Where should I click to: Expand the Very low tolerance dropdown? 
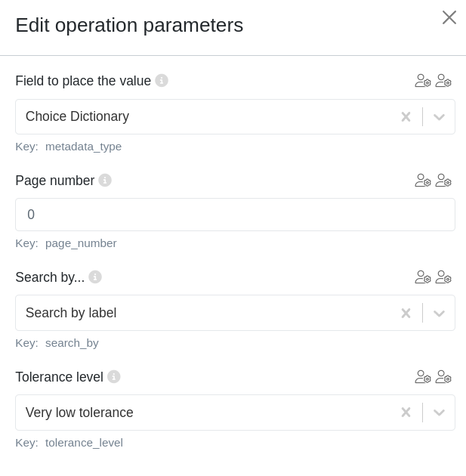coord(439,413)
